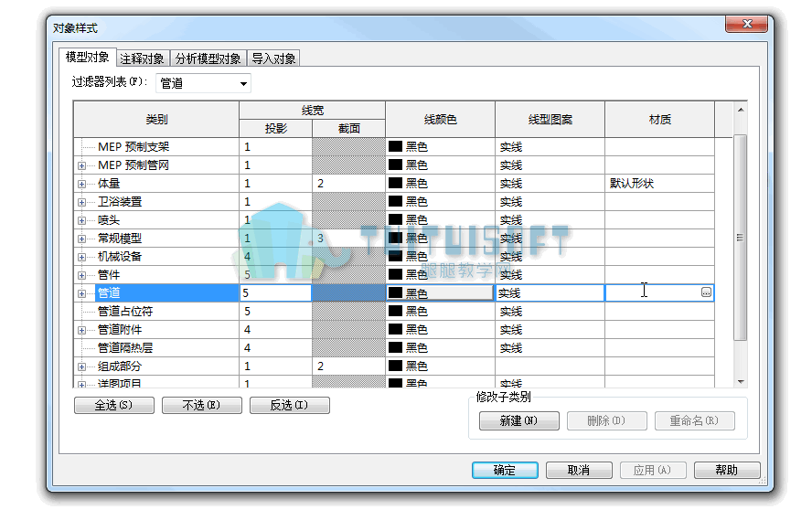Expand the MEP 预制管网 category
This screenshot has height=531, width=812.
[81, 166]
